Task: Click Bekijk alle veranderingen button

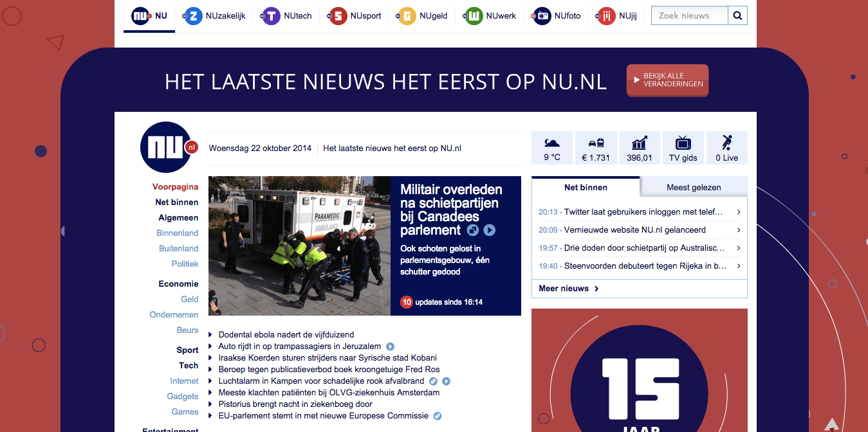Action: [x=667, y=80]
